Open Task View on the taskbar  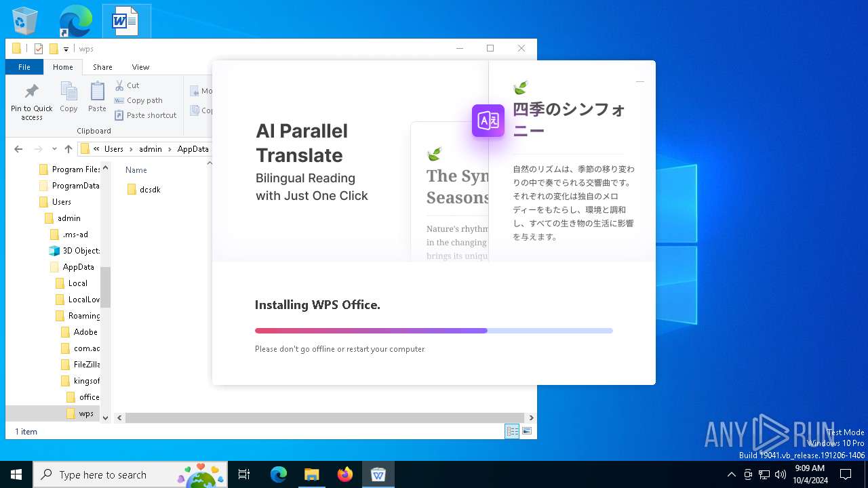[x=244, y=474]
